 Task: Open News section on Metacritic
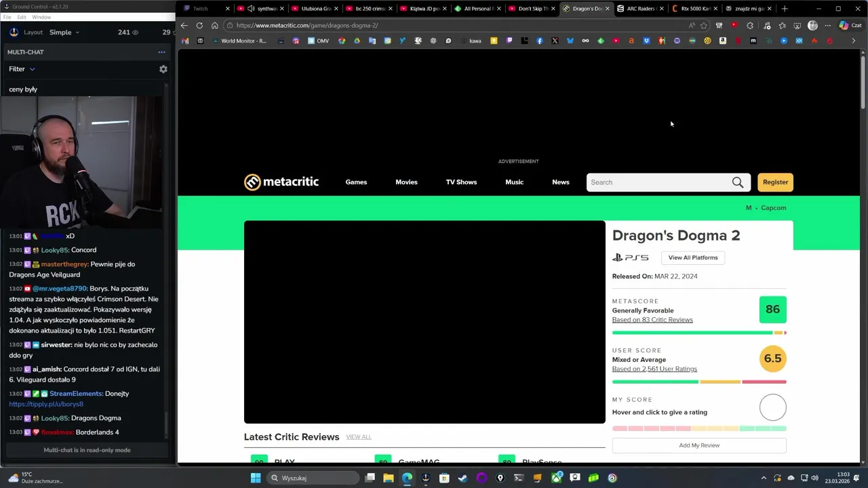560,182
